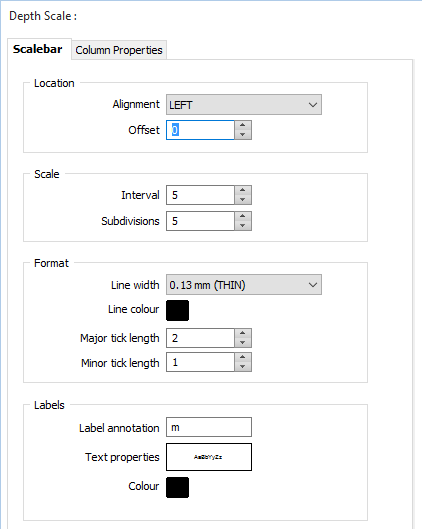Open the Labels Colour swatch

pyautogui.click(x=177, y=487)
